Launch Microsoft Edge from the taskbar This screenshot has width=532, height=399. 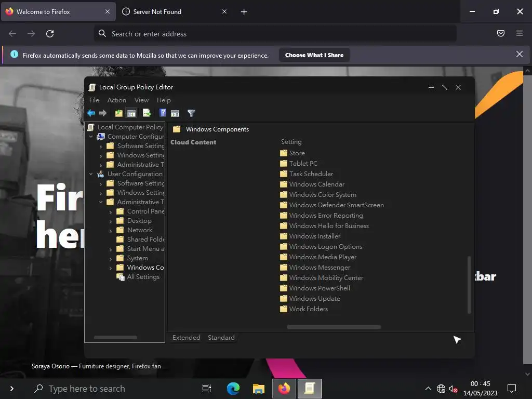(x=233, y=388)
